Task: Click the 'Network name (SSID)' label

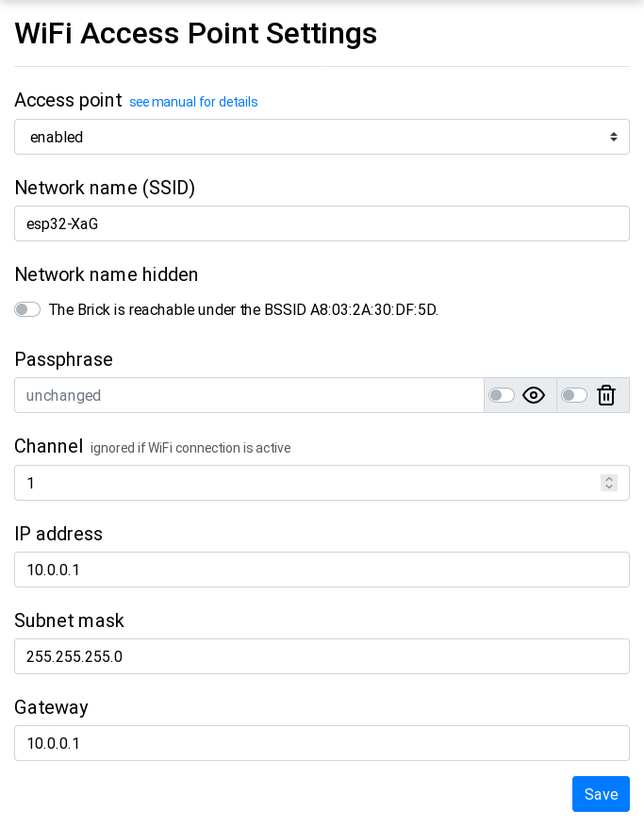Action: [105, 188]
